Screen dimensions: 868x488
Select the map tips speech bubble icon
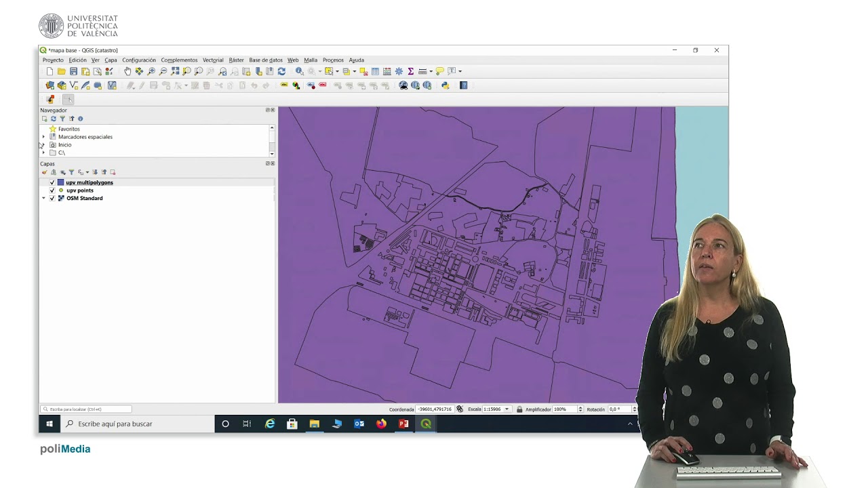[439, 71]
